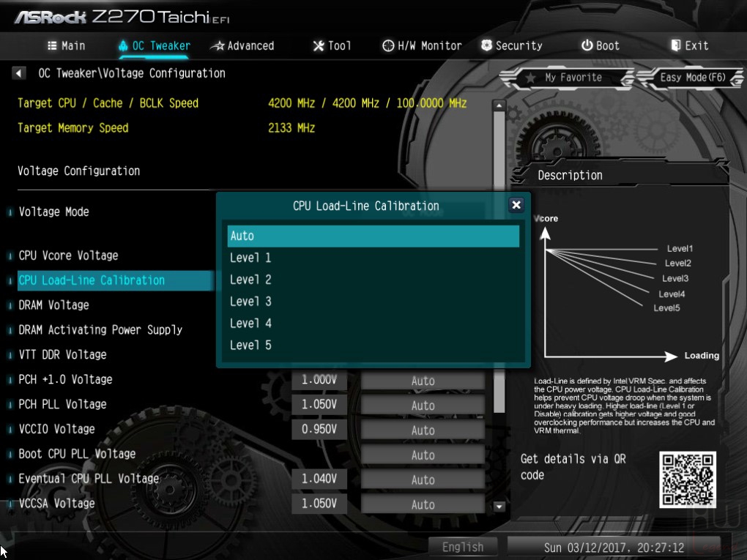Choose Level 4 load-line option

pyautogui.click(x=373, y=324)
